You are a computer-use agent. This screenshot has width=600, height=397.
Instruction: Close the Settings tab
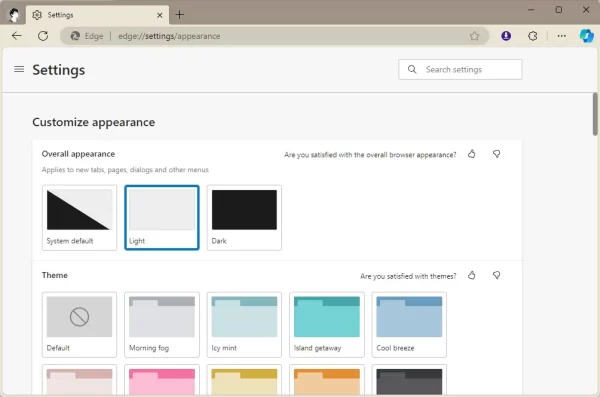click(x=160, y=15)
